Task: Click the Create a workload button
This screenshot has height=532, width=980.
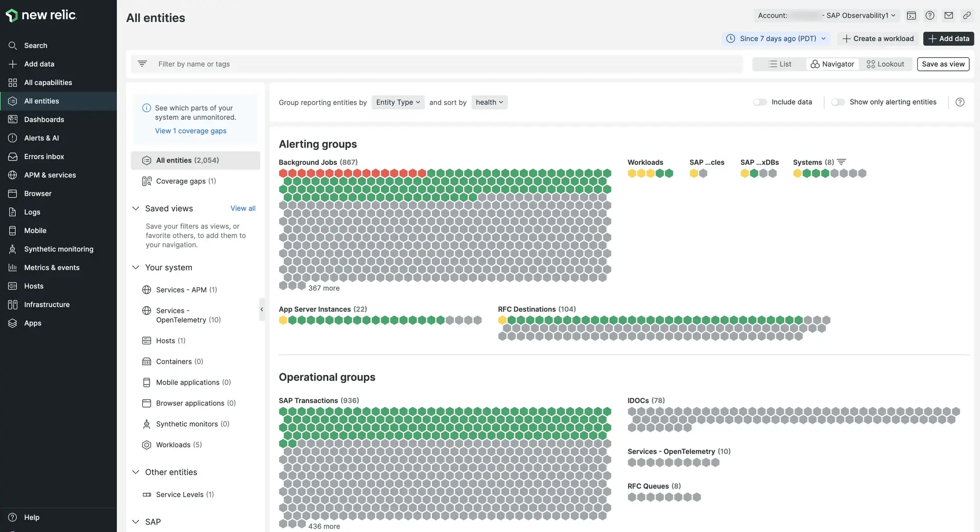Action: tap(877, 38)
